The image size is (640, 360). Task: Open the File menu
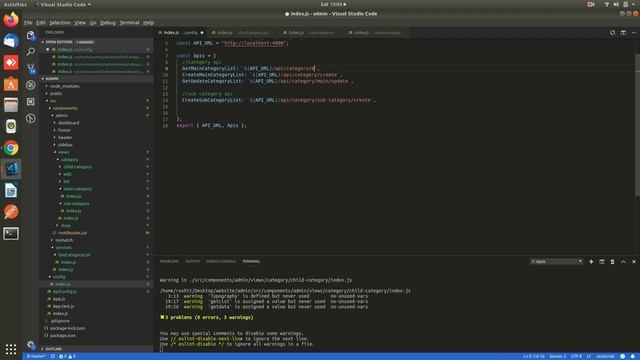click(x=28, y=23)
